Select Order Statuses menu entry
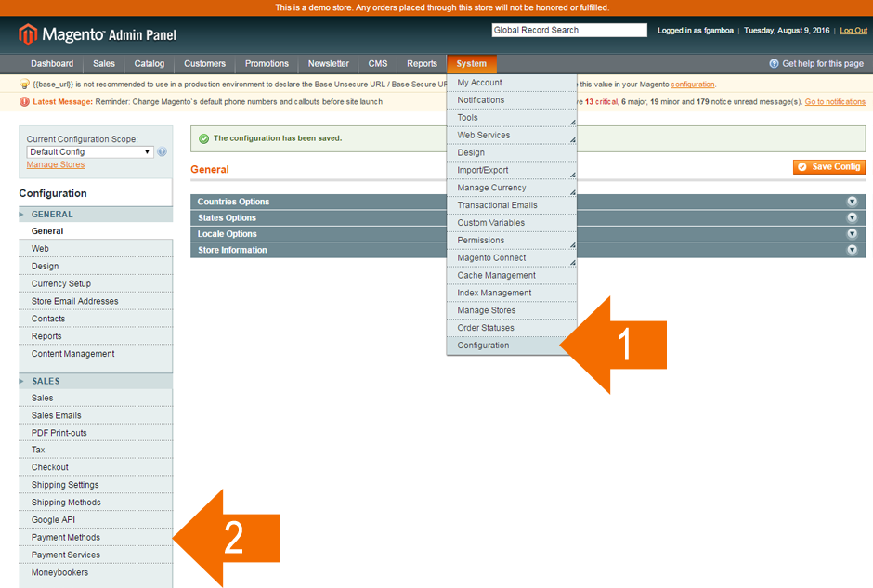Viewport: 873px width, 588px height. click(512, 328)
